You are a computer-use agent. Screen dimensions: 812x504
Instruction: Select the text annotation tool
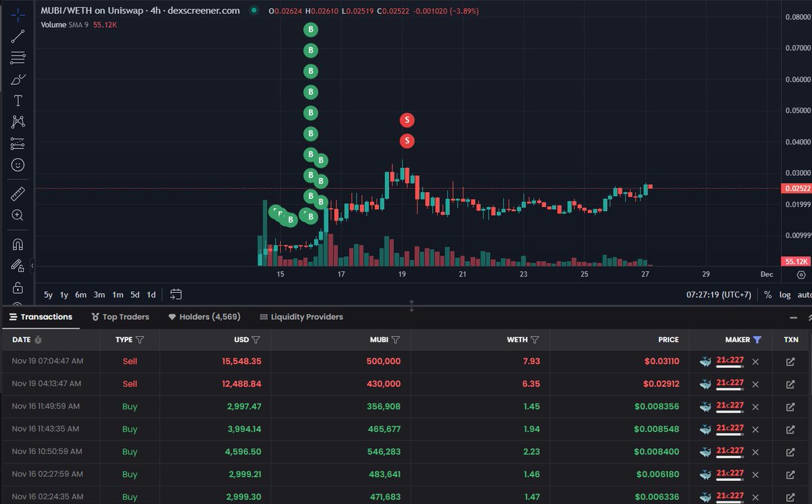click(18, 101)
